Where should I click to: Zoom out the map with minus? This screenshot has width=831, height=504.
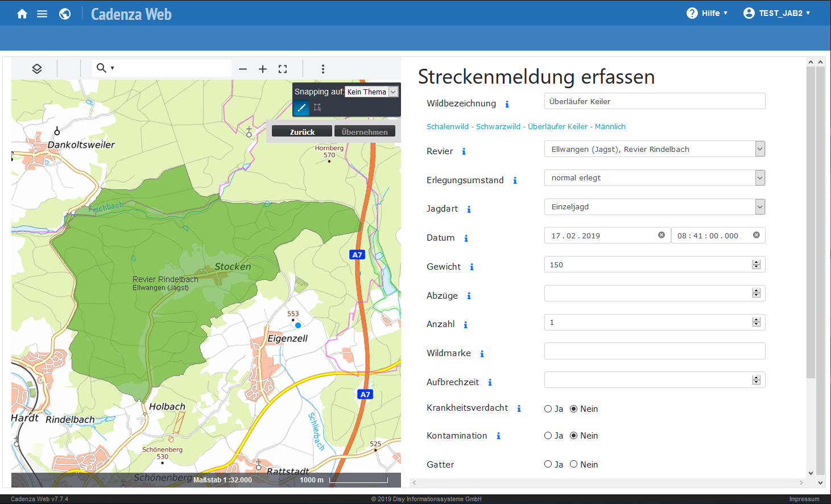coord(243,69)
